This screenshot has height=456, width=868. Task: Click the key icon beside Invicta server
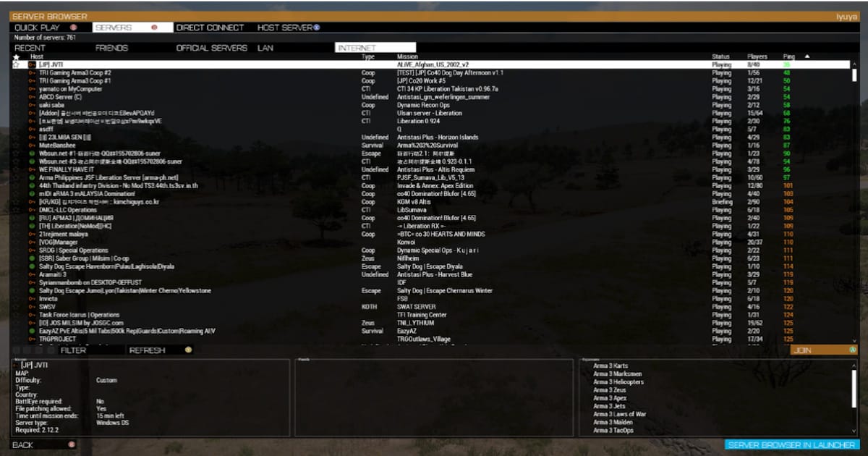tap(32, 298)
